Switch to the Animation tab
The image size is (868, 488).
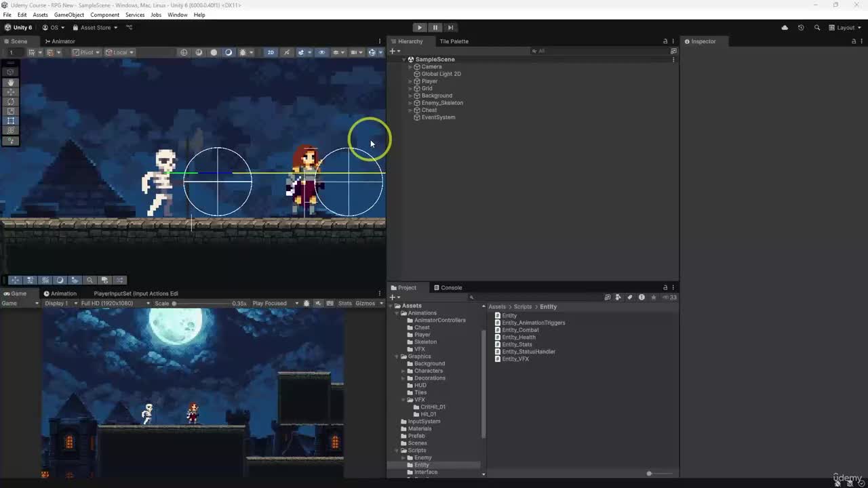[x=60, y=293]
